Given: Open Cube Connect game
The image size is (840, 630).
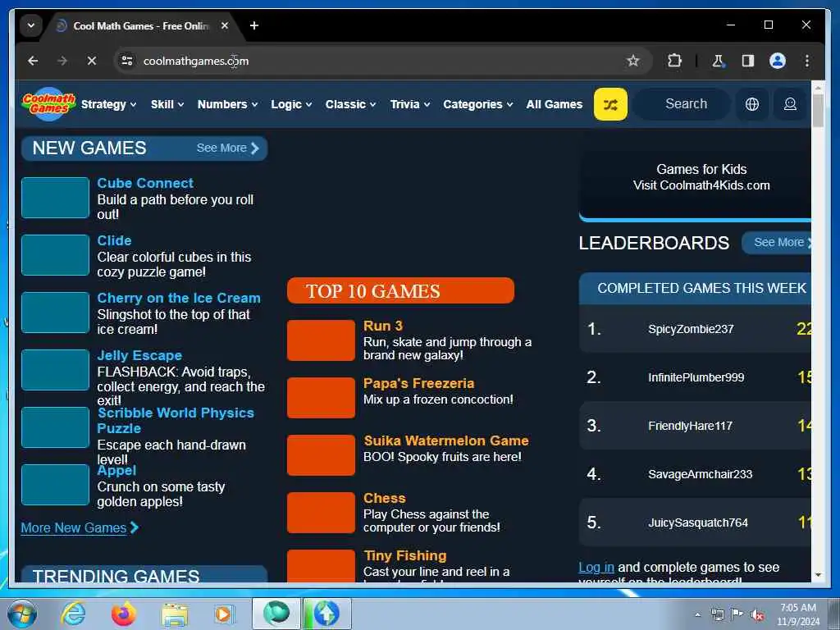Looking at the screenshot, I should point(145,183).
